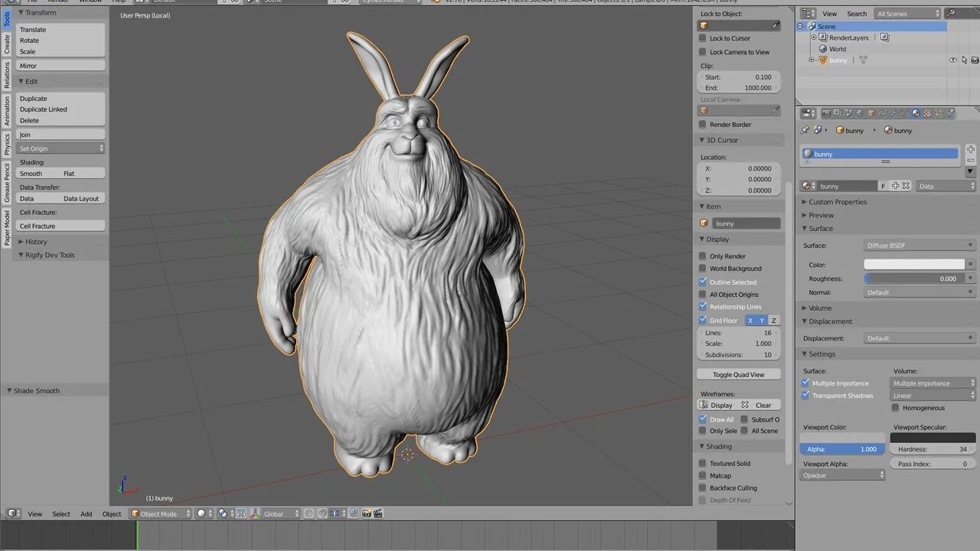Click the Duplicate Linked button
Viewport: 980px width, 551px height.
[x=60, y=109]
